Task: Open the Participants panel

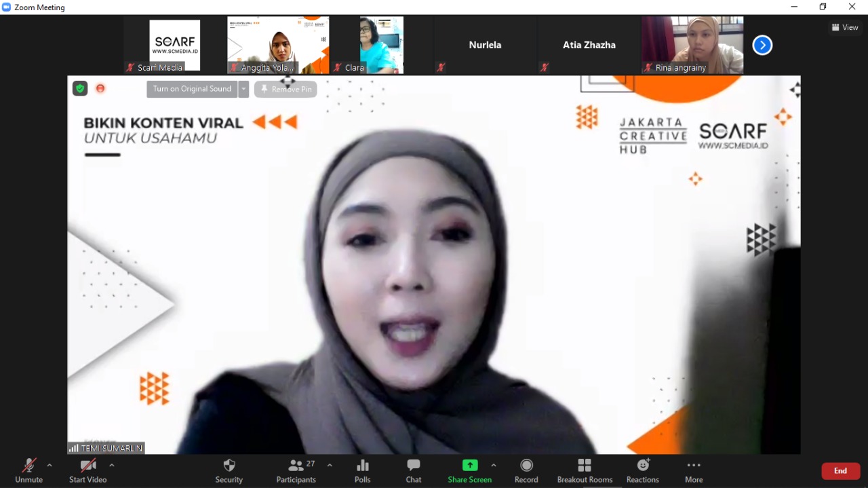Action: [x=296, y=470]
